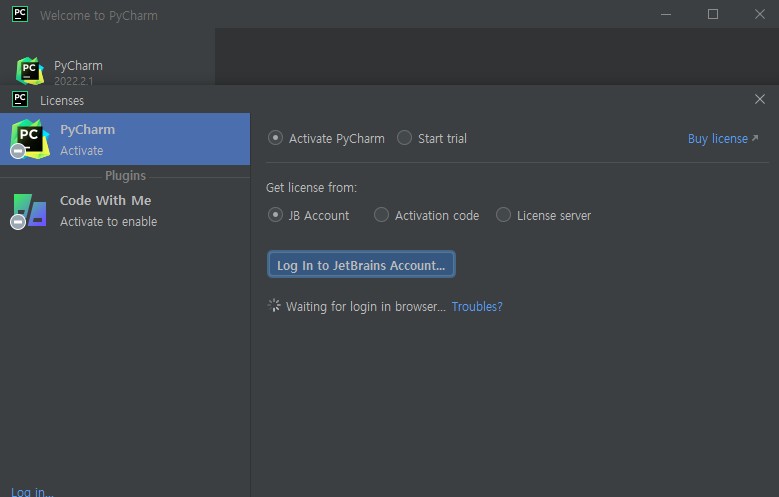Click the Log in… link at bottom left
Screen dimensions: 779x497
pyautogui.click(x=32, y=492)
